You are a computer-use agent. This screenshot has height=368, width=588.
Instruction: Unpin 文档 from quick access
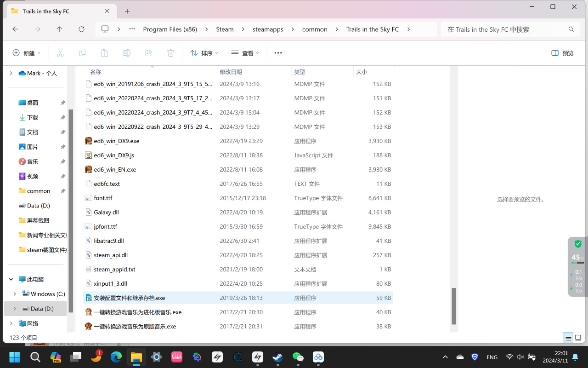tap(63, 132)
